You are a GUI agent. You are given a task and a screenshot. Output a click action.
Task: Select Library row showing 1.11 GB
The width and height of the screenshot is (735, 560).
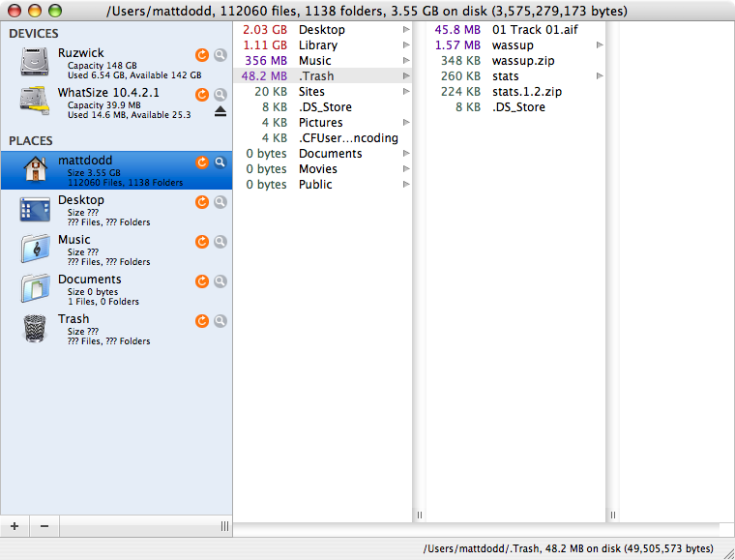tap(322, 45)
